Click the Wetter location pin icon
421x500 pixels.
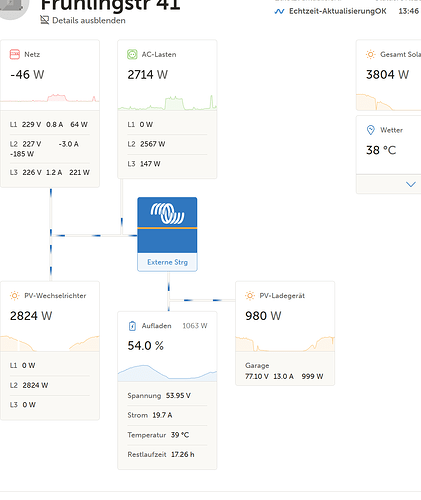[x=370, y=130]
